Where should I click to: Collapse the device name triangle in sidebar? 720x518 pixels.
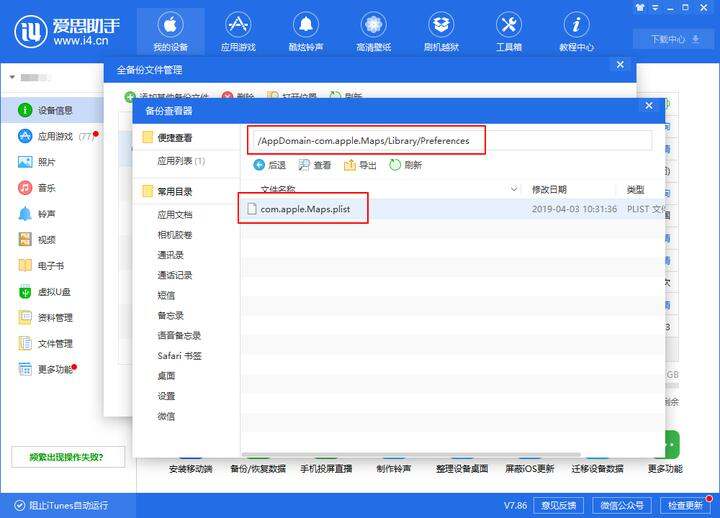click(12, 77)
